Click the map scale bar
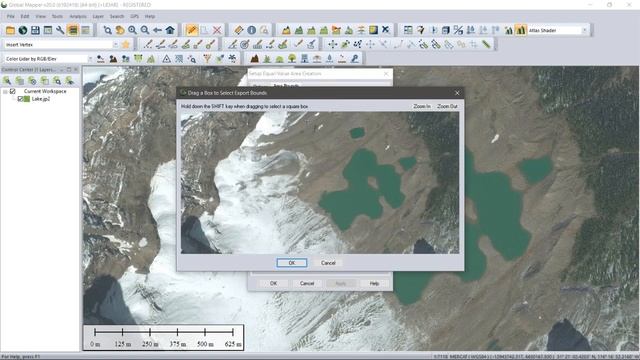The image size is (640, 360). coord(164,338)
